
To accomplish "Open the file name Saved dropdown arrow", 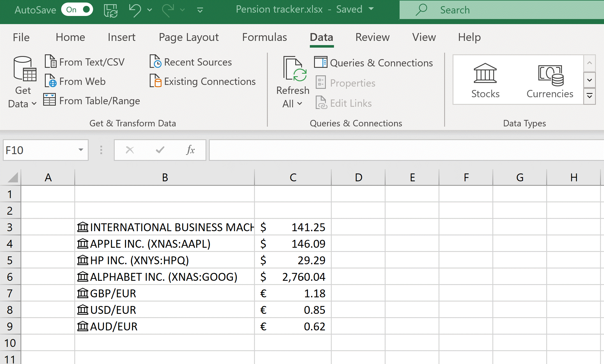I will tap(371, 9).
